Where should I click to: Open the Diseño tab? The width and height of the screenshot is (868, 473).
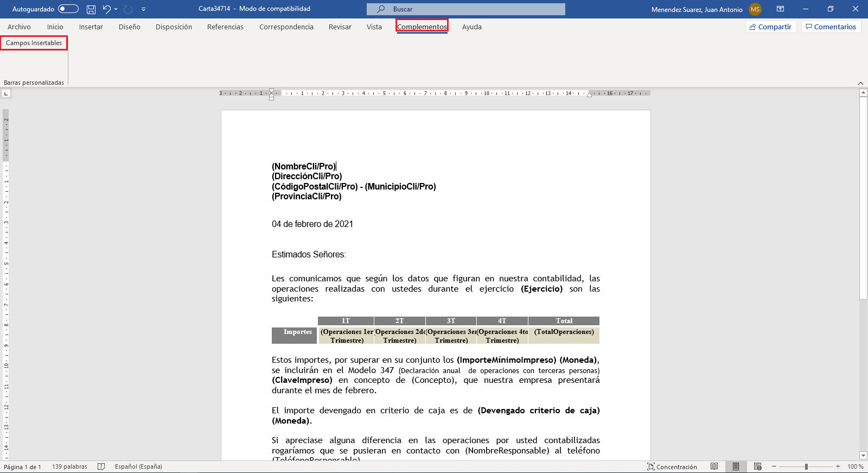click(x=129, y=27)
